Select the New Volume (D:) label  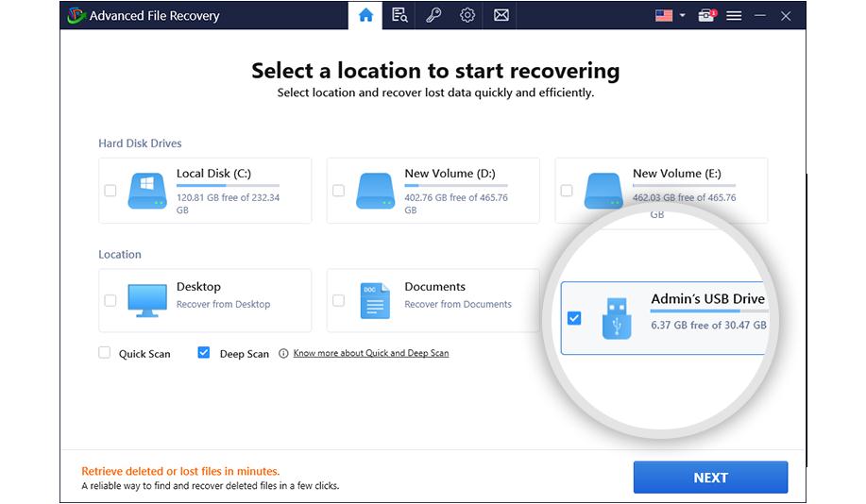450,174
